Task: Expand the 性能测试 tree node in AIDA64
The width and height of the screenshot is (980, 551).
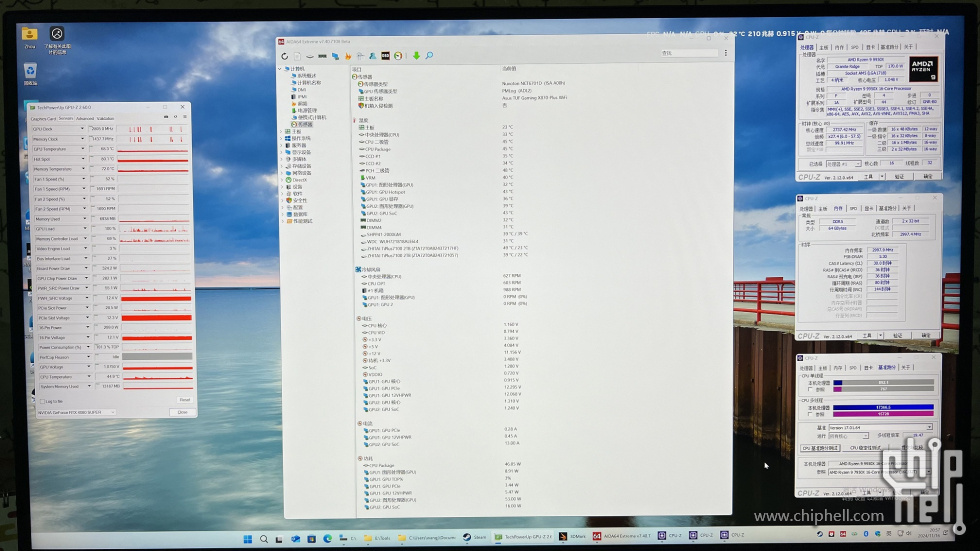Action: coord(283,221)
